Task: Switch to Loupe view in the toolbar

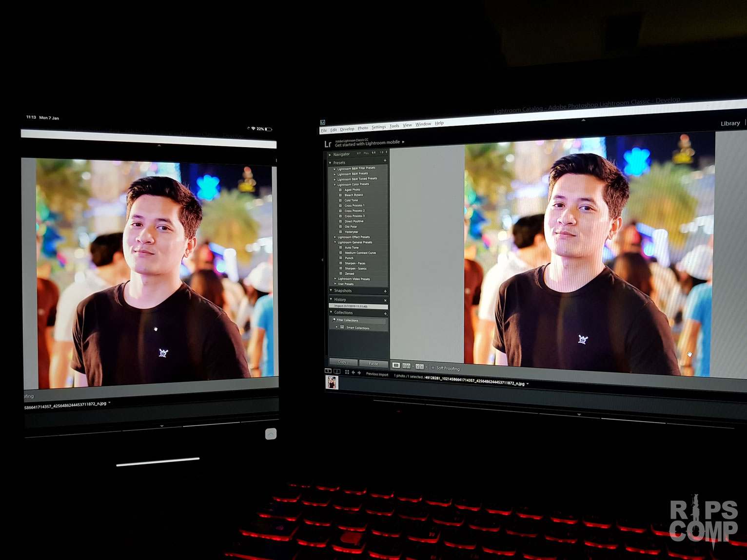Action: pyautogui.click(x=396, y=365)
